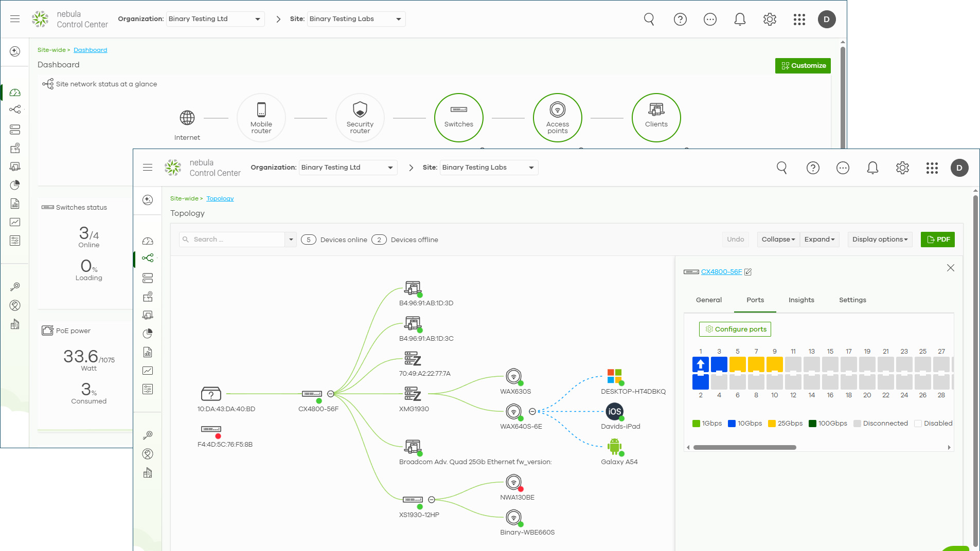Open Organization dropdown in front Topology window
The height and width of the screenshot is (551, 980).
tap(348, 168)
